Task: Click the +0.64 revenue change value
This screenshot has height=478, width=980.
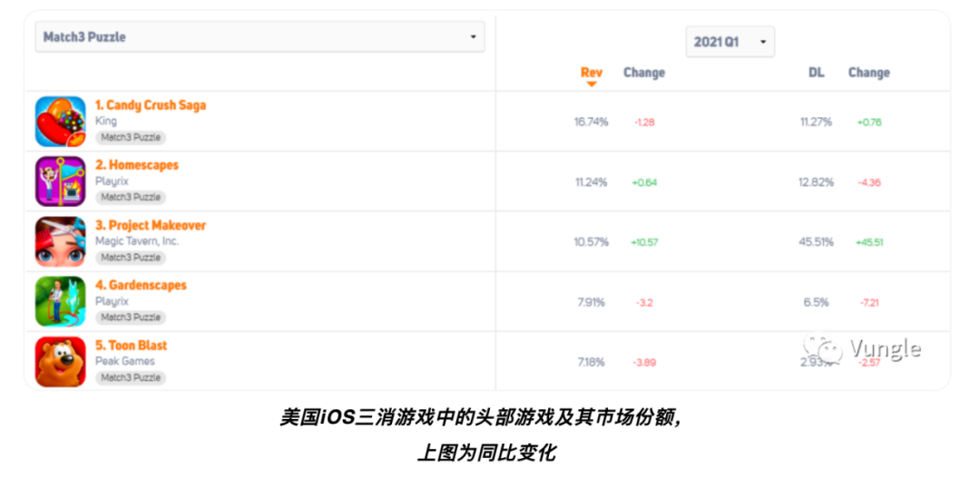Action: [x=644, y=182]
